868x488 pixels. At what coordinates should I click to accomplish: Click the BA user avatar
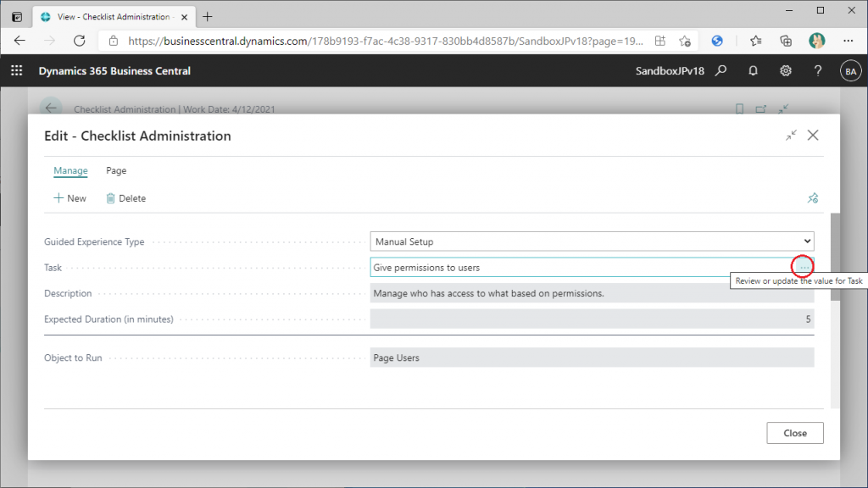(x=850, y=71)
